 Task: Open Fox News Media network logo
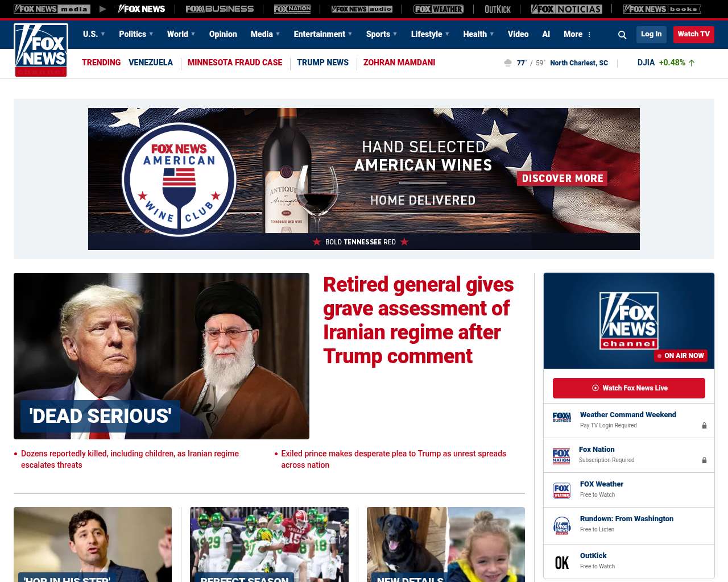[52, 9]
